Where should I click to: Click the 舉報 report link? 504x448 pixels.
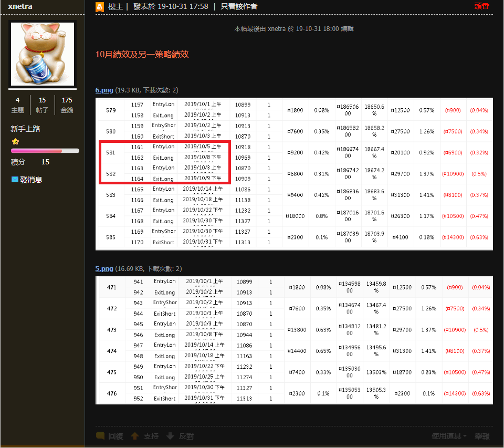(x=482, y=436)
